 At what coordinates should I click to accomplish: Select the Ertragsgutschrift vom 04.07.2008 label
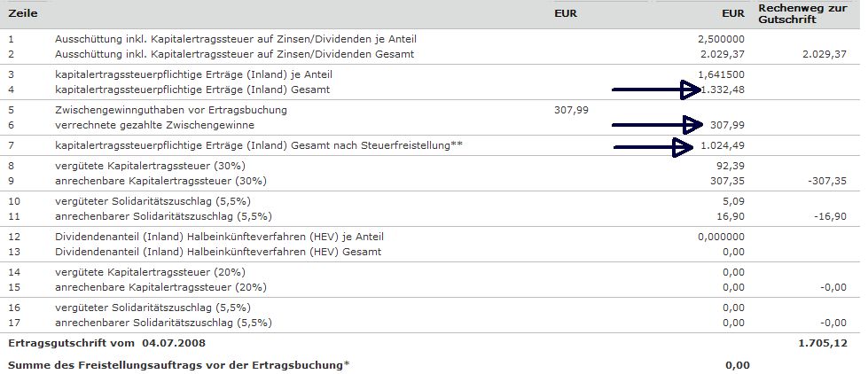[x=106, y=341]
